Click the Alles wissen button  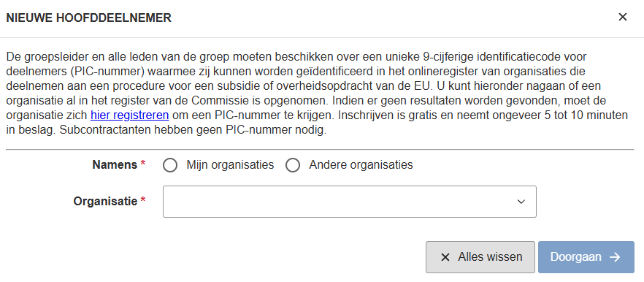click(480, 257)
